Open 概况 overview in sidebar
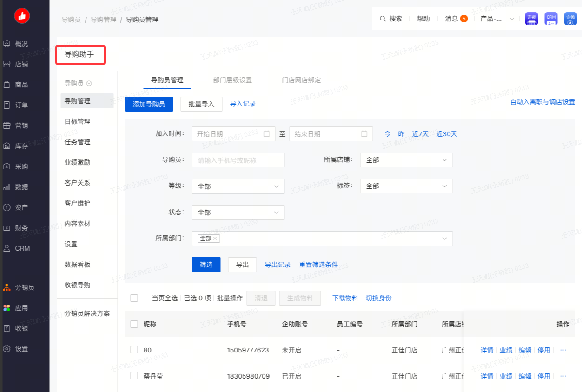Image resolution: width=582 pixels, height=392 pixels. click(x=16, y=44)
